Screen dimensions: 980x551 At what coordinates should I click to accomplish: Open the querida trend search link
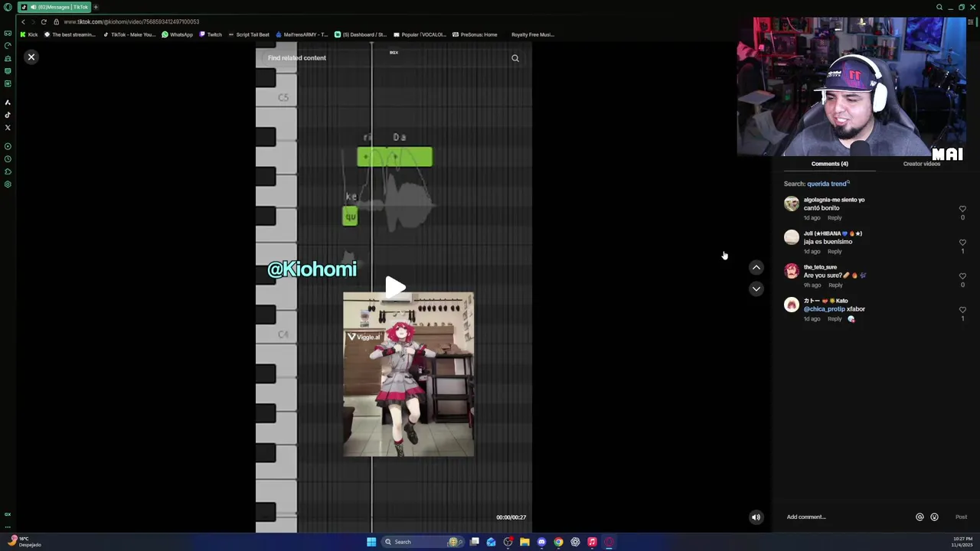(x=828, y=184)
